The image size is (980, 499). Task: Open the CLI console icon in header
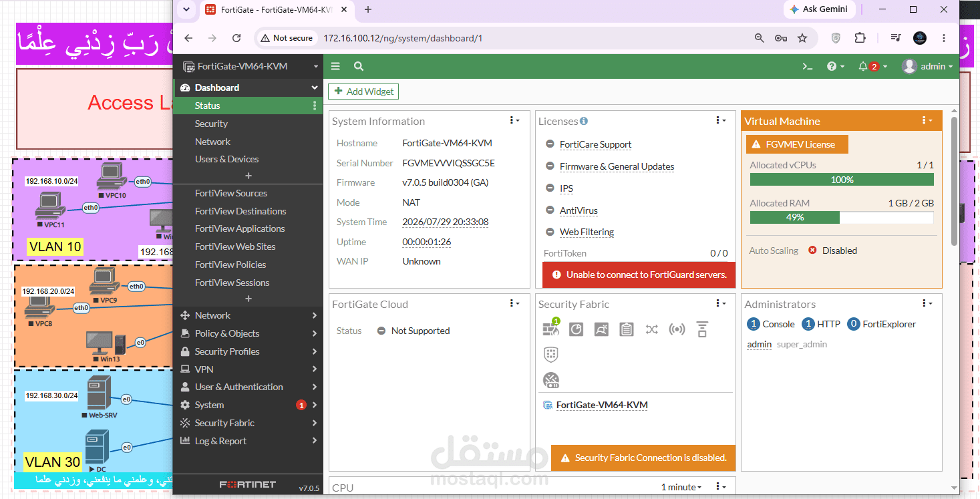tap(808, 66)
